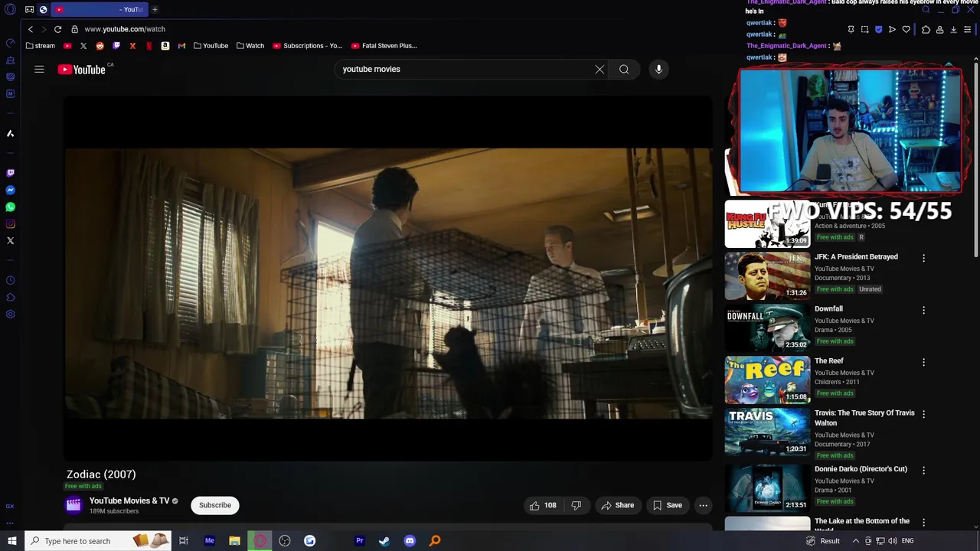Open the Twitch bookmark icon
980x551 pixels.
116,46
